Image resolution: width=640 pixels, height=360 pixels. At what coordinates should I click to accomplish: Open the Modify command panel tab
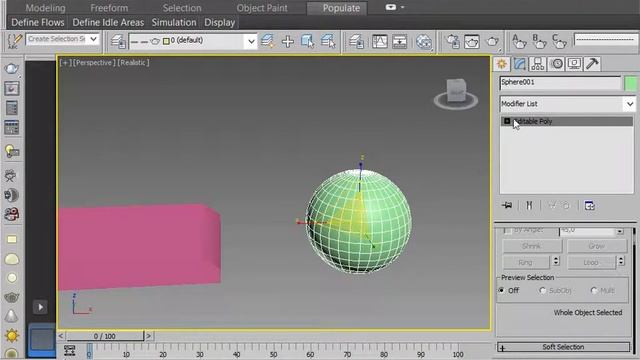point(520,64)
